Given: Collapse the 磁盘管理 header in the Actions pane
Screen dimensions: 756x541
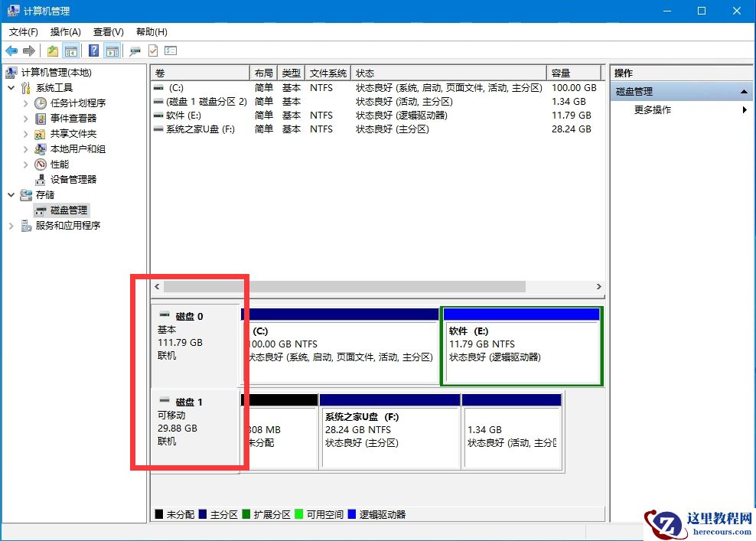Looking at the screenshot, I should [745, 90].
